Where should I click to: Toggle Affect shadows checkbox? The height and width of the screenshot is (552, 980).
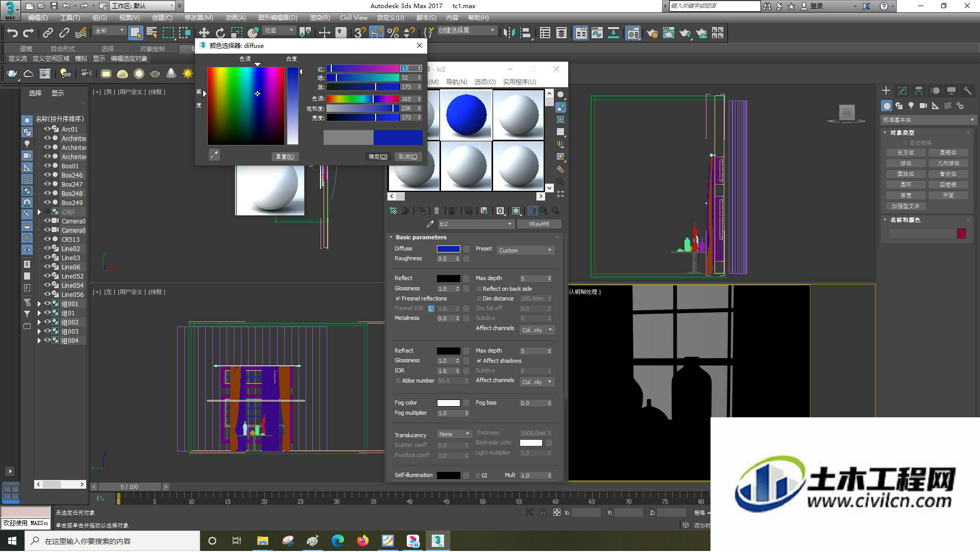[479, 361]
